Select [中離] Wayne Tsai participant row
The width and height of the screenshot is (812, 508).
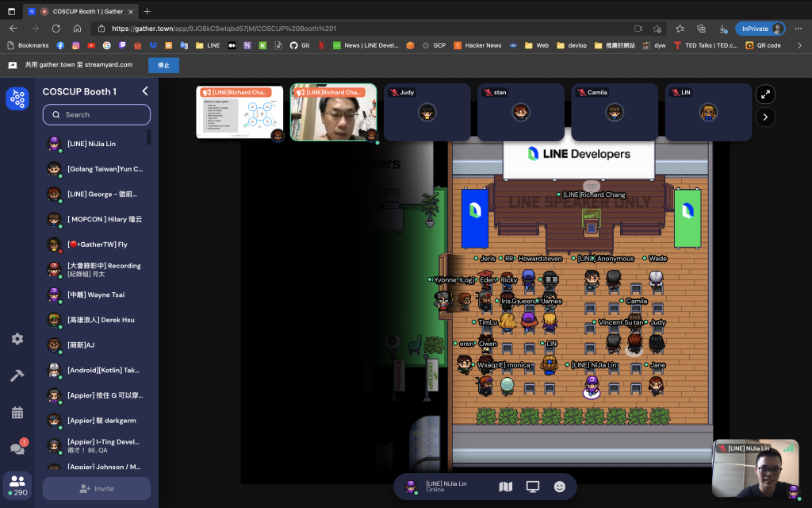97,294
